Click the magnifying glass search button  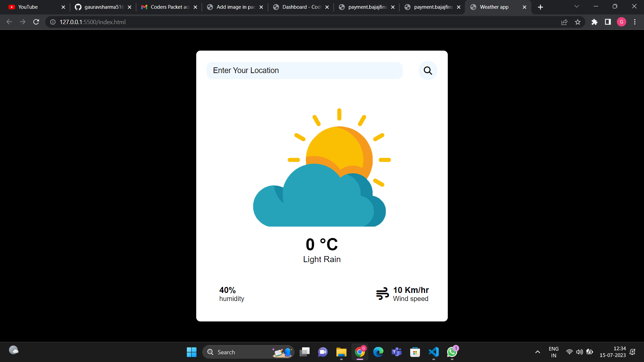click(x=428, y=71)
